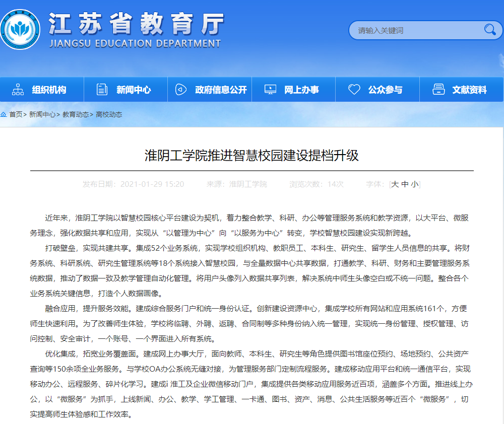Click the article title 淮阴工学院推进智慧校园建设提档升级
Viewport: 504px width, 424px height.
pos(251,156)
